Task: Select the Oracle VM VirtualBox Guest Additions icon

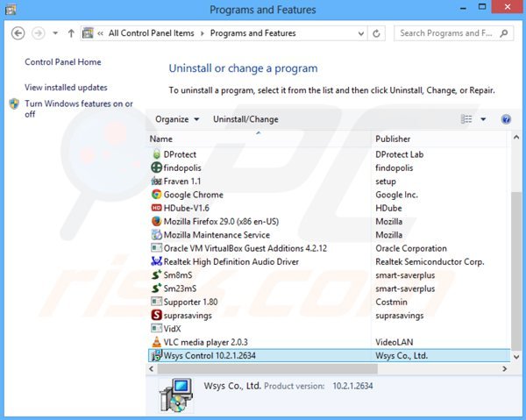Action: pyautogui.click(x=156, y=248)
